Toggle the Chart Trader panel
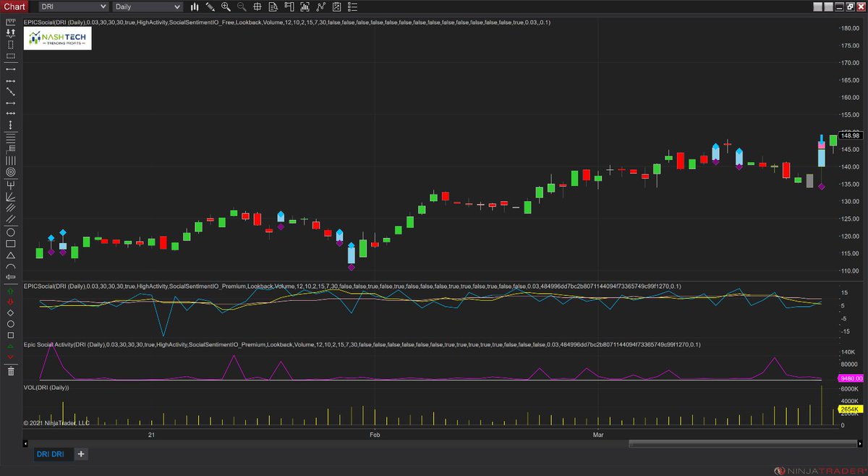The width and height of the screenshot is (868, 476). [289, 7]
